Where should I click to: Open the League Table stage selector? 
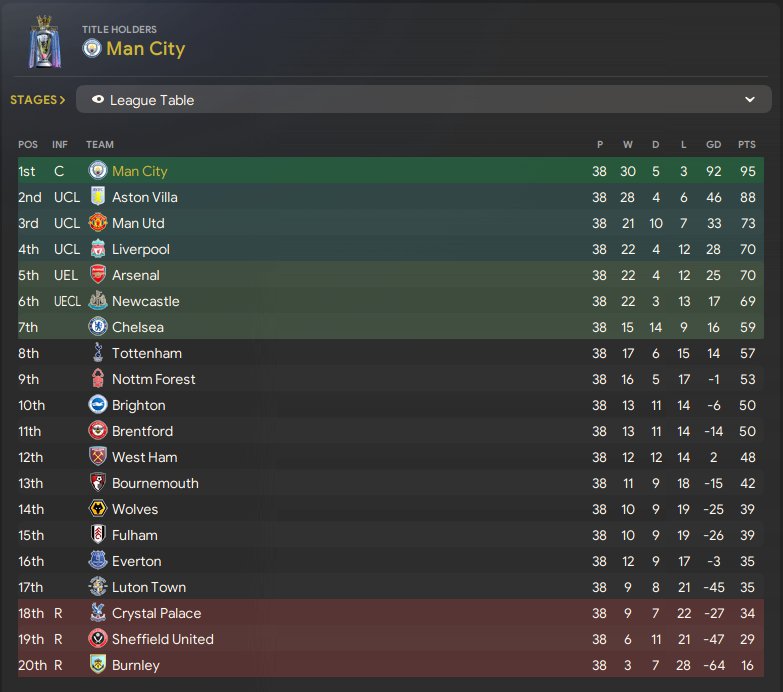click(x=423, y=99)
